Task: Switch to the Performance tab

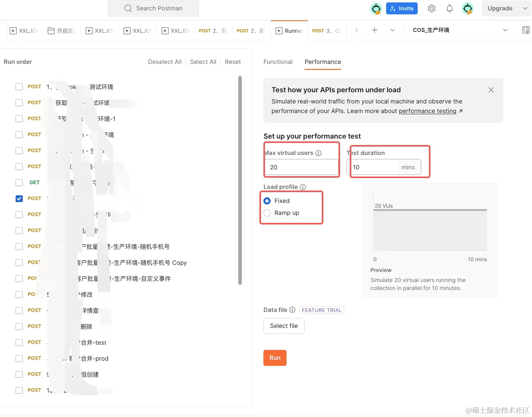Action: tap(323, 62)
